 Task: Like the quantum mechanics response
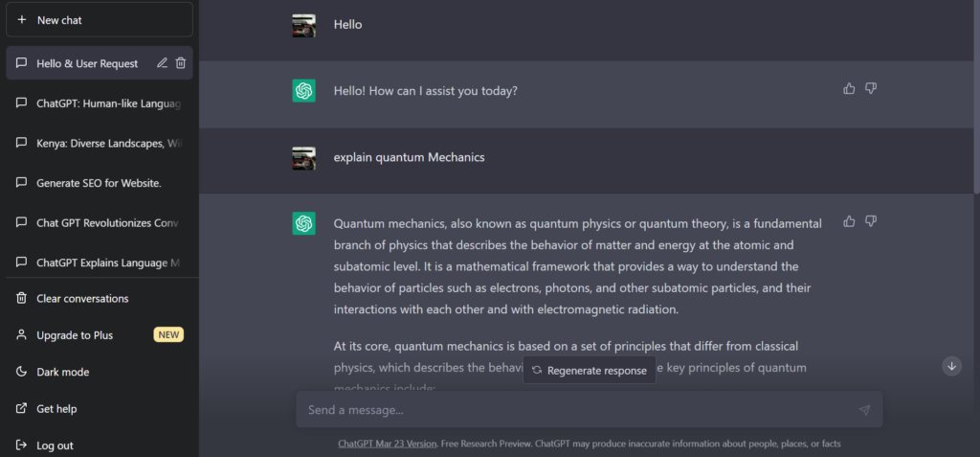(849, 221)
